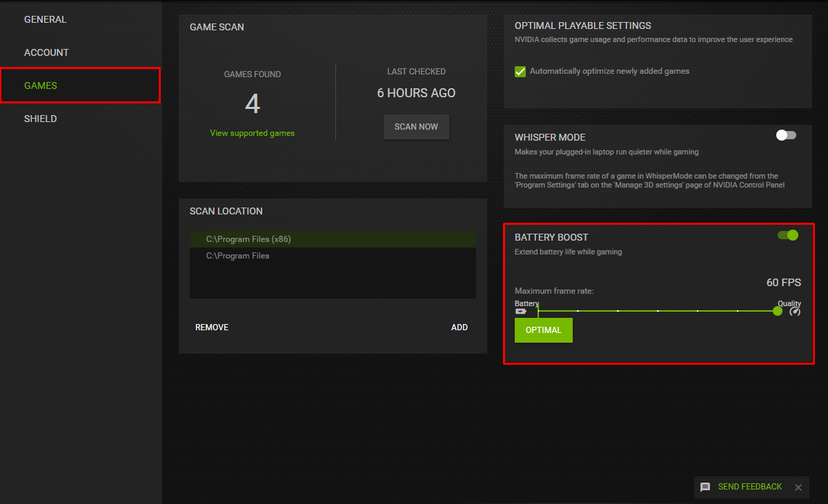
Task: Toggle Automatically optimize newly added games checkbox
Action: point(521,72)
